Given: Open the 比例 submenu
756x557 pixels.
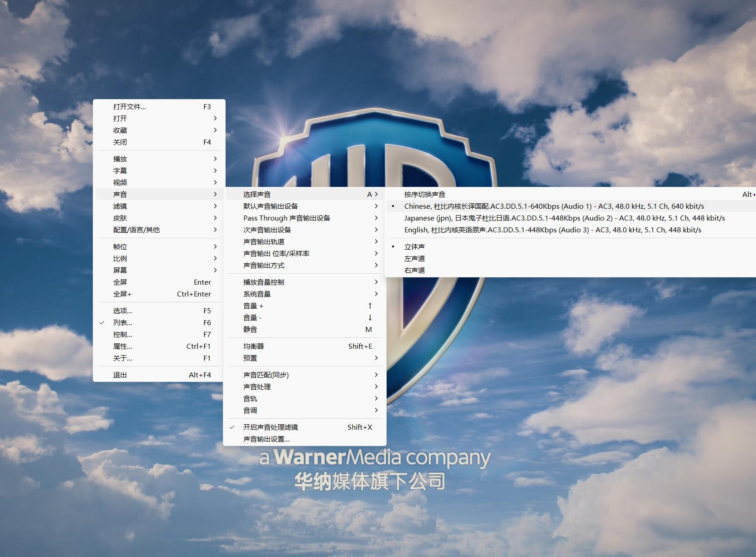Looking at the screenshot, I should coord(159,258).
